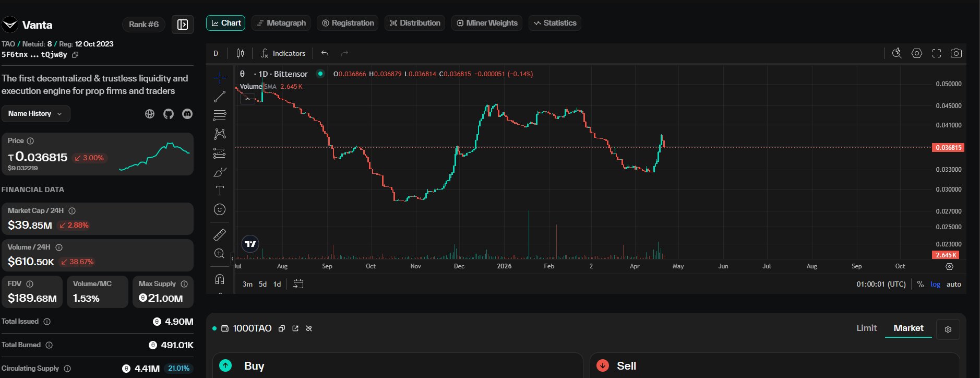Switch to the Metagraph tab
Screen dimensions: 980x378
point(281,23)
